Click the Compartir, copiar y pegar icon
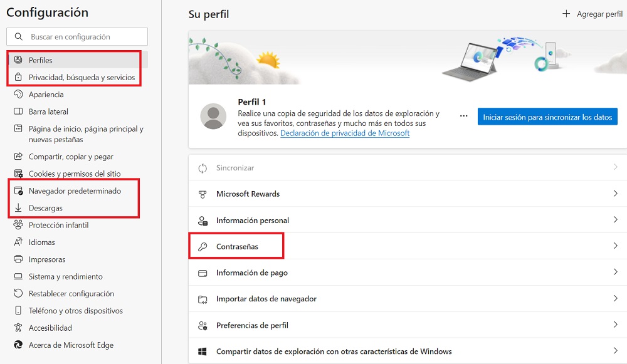This screenshot has width=627, height=364. tap(18, 156)
